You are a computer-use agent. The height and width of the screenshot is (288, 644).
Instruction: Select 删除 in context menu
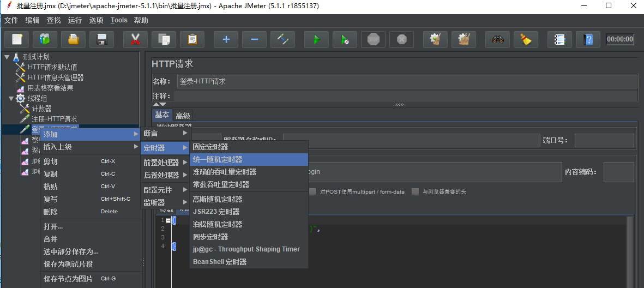click(x=91, y=212)
